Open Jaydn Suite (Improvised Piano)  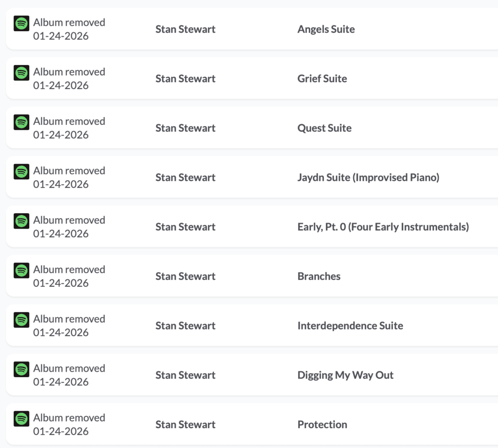[368, 177]
